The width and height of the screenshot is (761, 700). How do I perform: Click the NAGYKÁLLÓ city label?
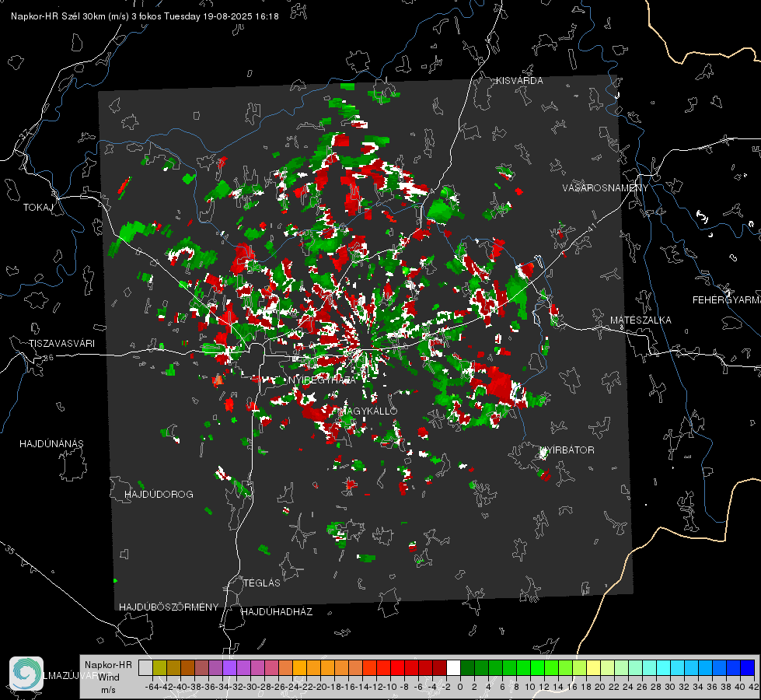click(369, 411)
